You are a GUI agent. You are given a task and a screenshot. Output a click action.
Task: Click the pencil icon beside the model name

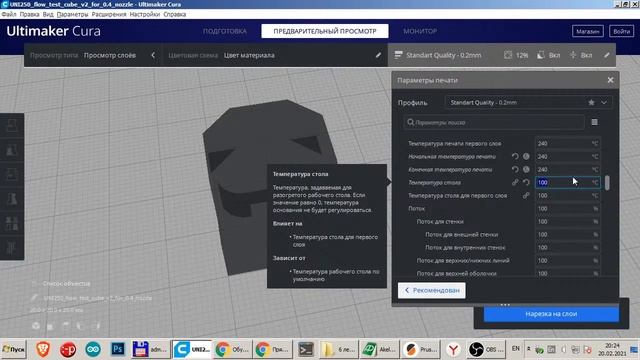pos(34,298)
